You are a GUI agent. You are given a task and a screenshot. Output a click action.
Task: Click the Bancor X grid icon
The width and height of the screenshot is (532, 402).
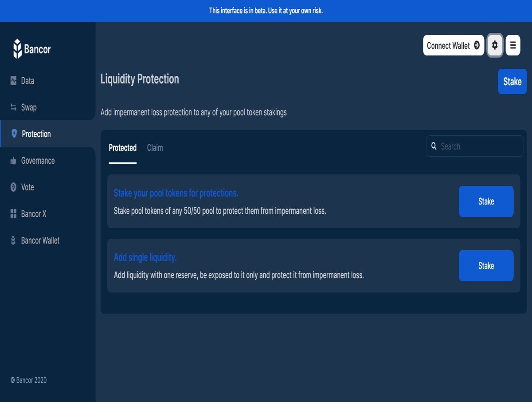[x=13, y=214]
